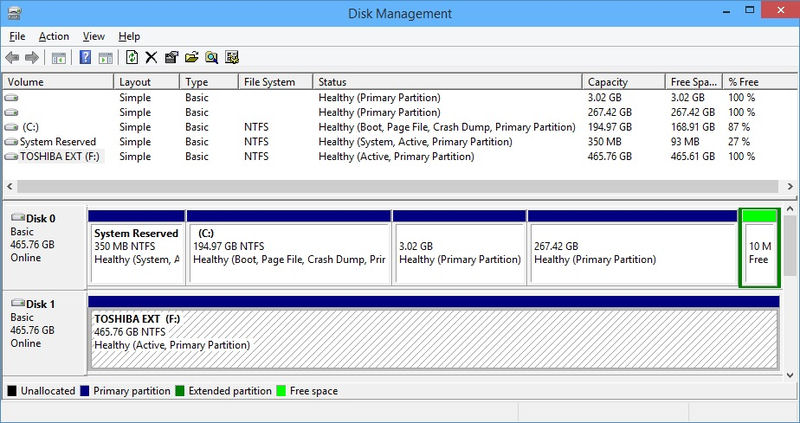Open the View menu
800x423 pixels.
pyautogui.click(x=93, y=37)
